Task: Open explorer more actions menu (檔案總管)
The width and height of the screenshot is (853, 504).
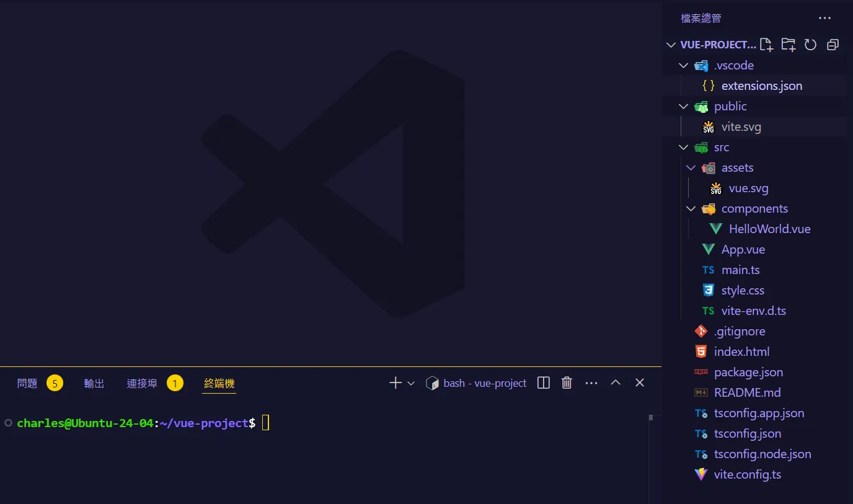Action: click(x=824, y=19)
